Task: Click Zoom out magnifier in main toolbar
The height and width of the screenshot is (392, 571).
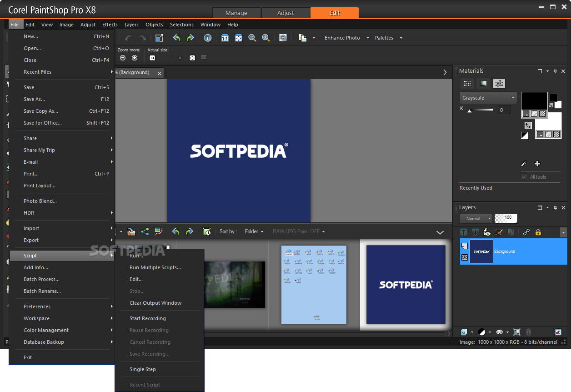Action: [252, 38]
